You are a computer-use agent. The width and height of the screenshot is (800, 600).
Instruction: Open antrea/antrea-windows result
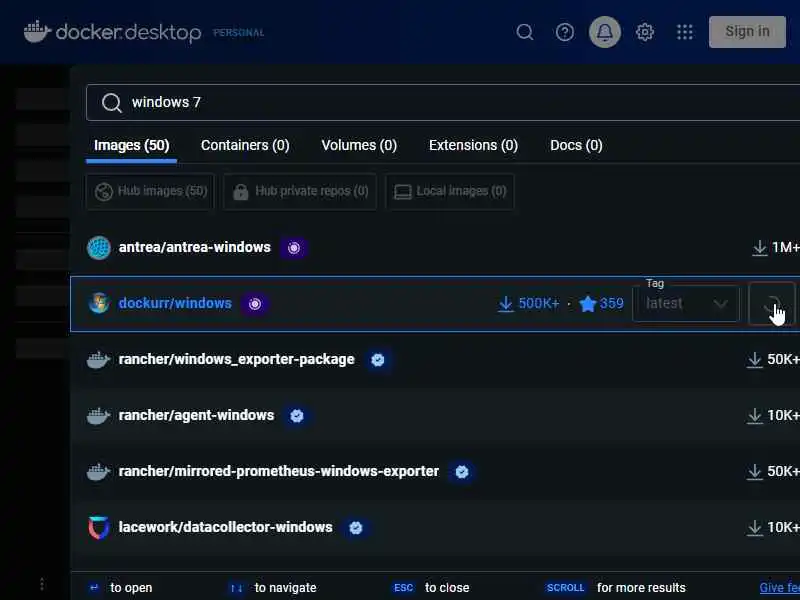point(194,247)
